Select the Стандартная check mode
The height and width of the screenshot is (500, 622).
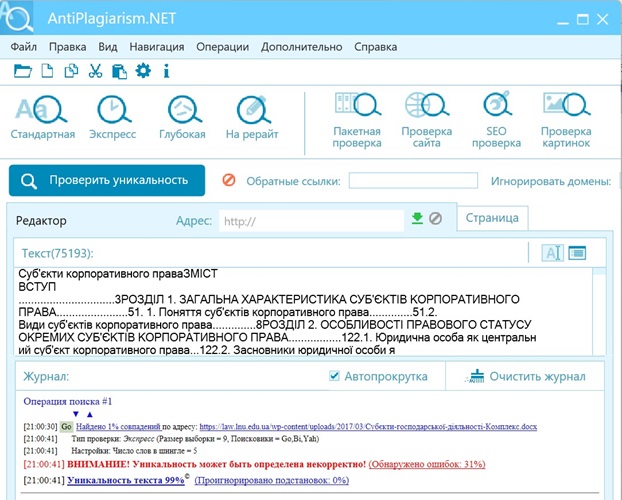tap(43, 117)
